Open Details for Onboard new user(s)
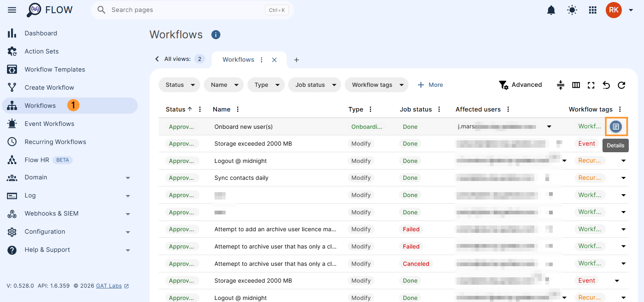644x302 pixels. pyautogui.click(x=616, y=127)
